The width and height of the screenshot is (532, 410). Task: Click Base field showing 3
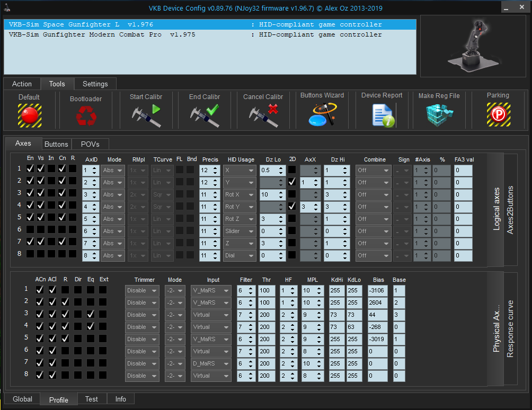pyautogui.click(x=398, y=315)
